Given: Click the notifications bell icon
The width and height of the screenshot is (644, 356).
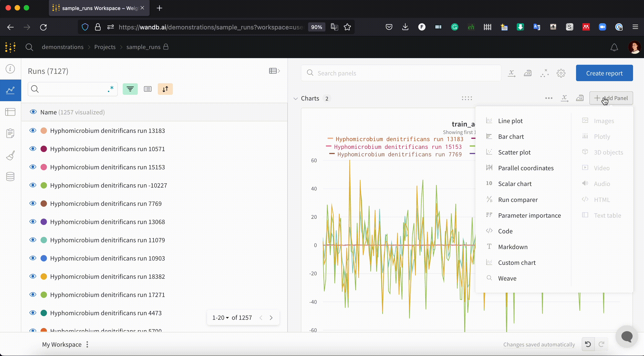Looking at the screenshot, I should point(614,47).
